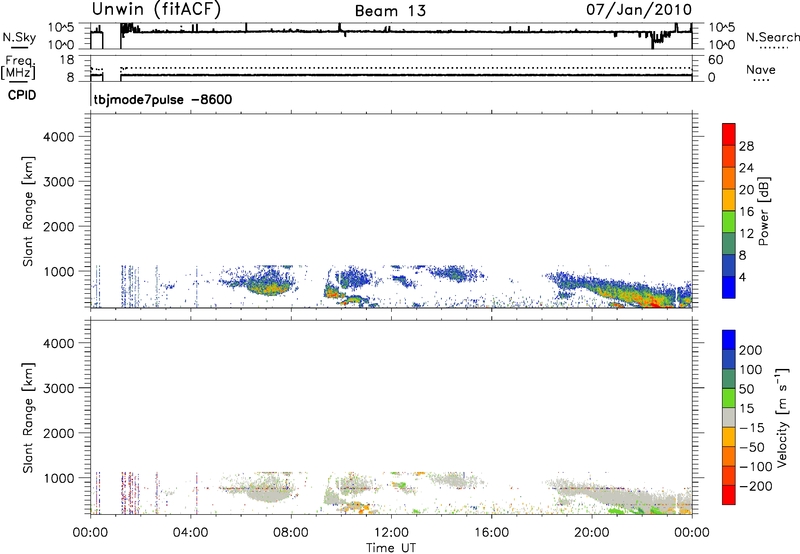Click the 'N.Sky' legend label
The image size is (800, 554).
coord(19,38)
